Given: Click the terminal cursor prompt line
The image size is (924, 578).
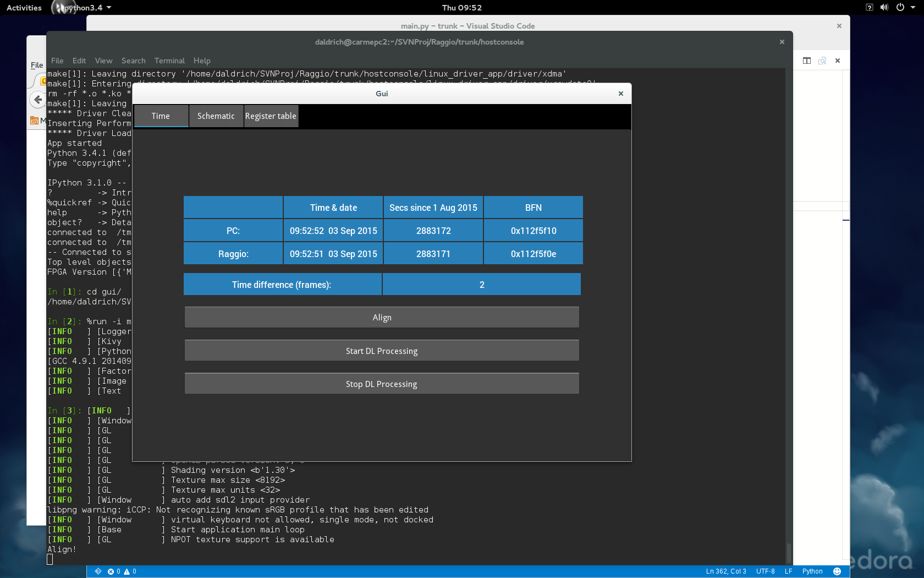Looking at the screenshot, I should click(x=50, y=559).
